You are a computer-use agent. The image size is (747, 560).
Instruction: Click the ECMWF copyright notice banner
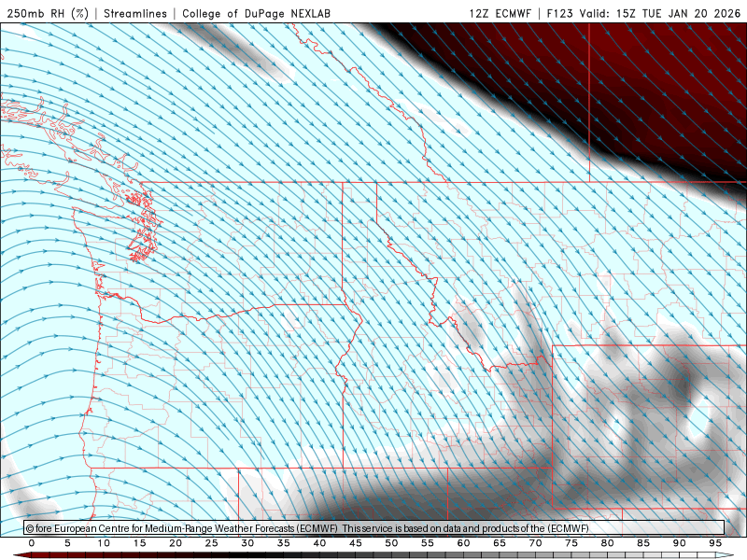(x=374, y=528)
